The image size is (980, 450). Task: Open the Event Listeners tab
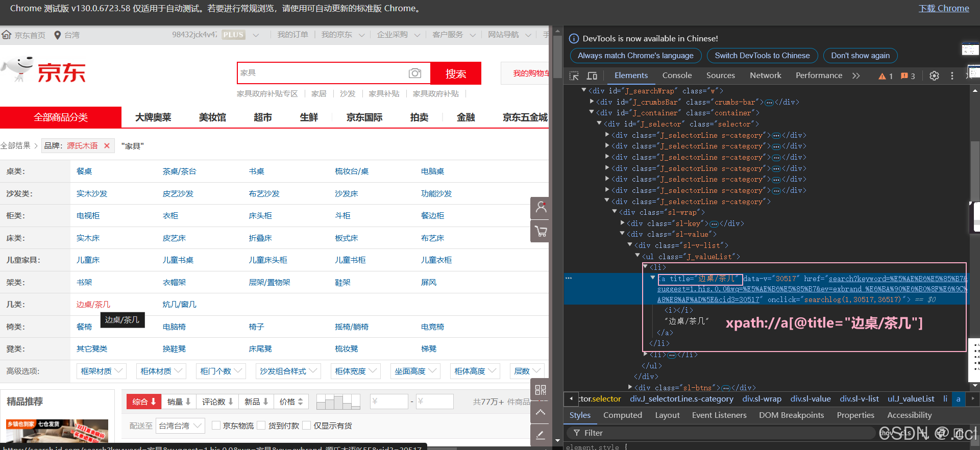719,415
